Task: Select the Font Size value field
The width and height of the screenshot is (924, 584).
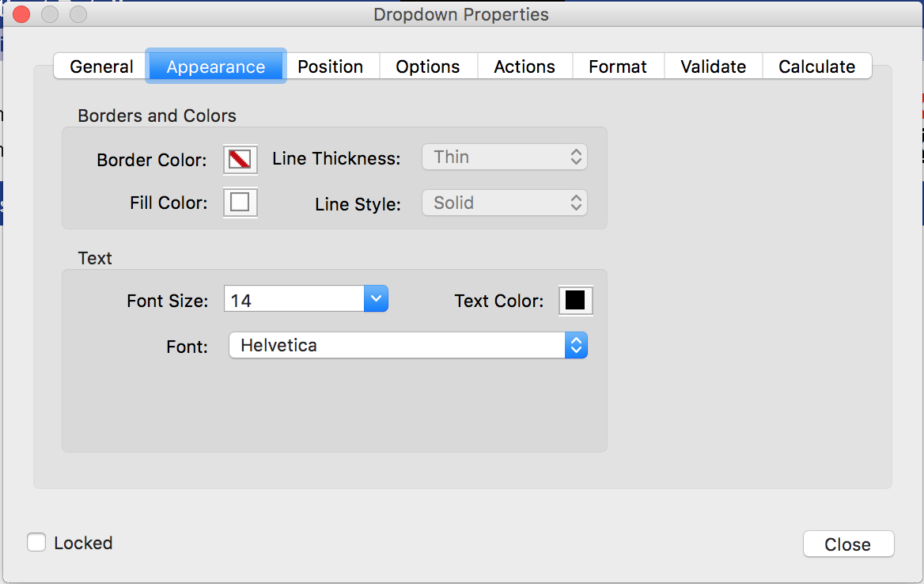Action: (x=293, y=298)
